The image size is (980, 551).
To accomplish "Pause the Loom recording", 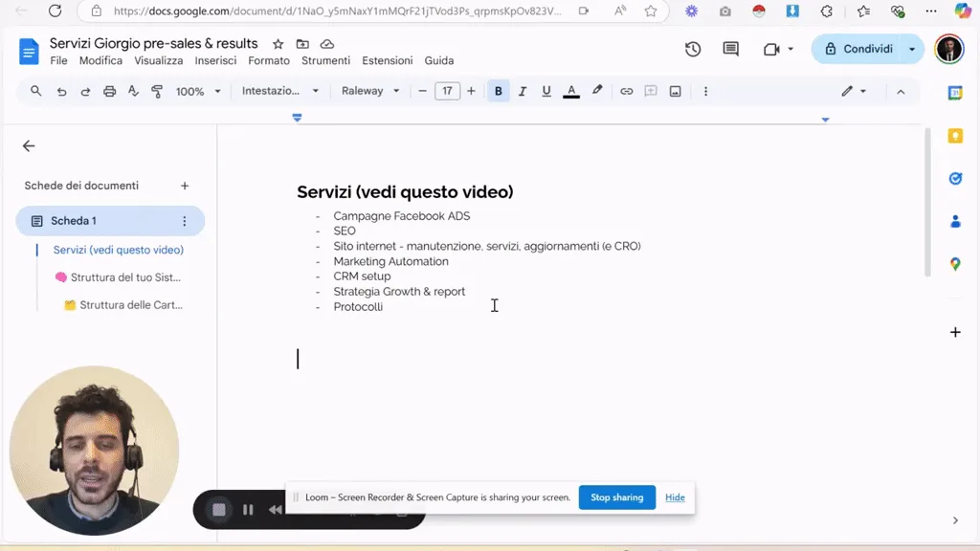I will [x=248, y=510].
